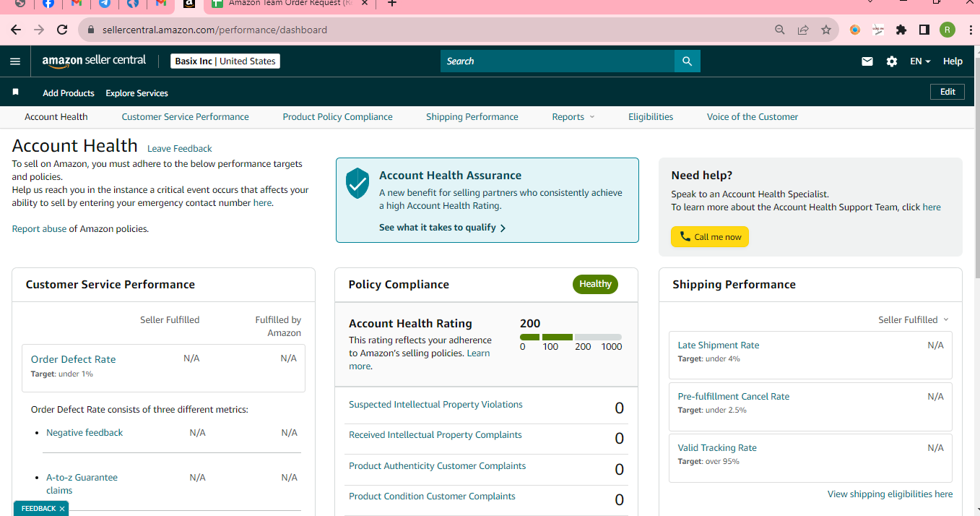This screenshot has height=516, width=980.
Task: Click the browser address bar URL
Action: (214, 30)
